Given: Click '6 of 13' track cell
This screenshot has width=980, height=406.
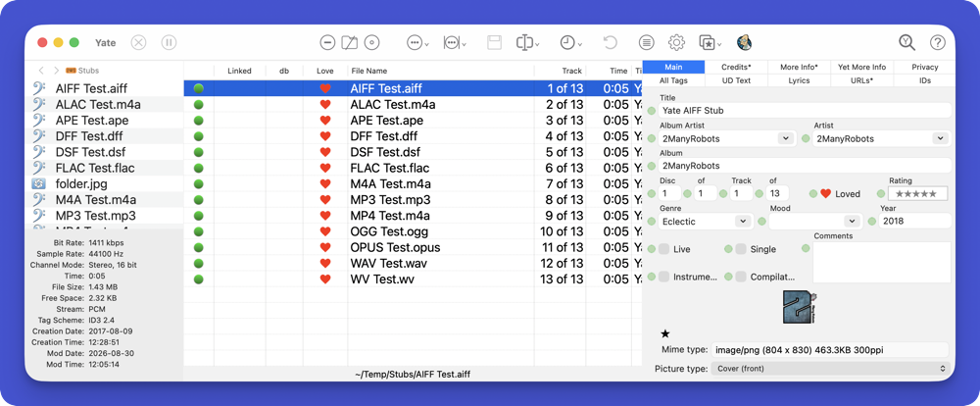Looking at the screenshot, I should coord(564,169).
